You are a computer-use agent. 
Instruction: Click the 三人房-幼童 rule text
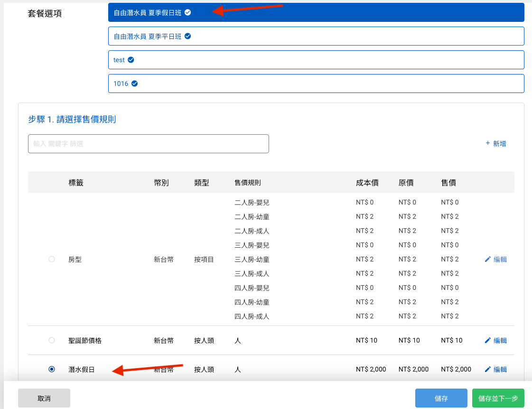(252, 260)
